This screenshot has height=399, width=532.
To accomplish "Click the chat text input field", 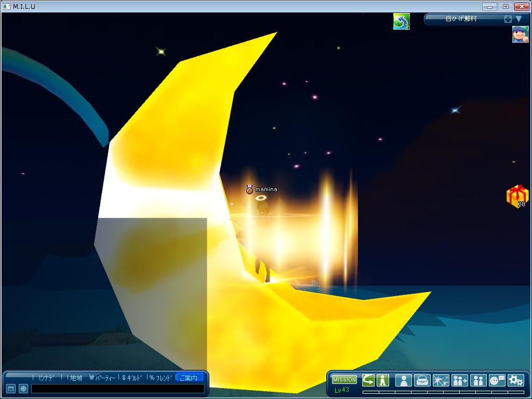I will click(x=117, y=389).
